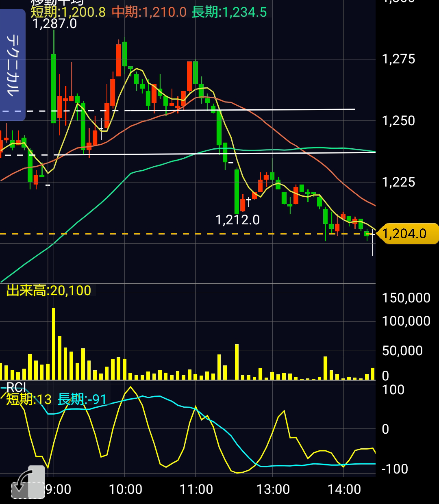This screenshot has height=504, width=439.
Task: Tap the RCI 長期:-91 value
Action: tap(82, 400)
